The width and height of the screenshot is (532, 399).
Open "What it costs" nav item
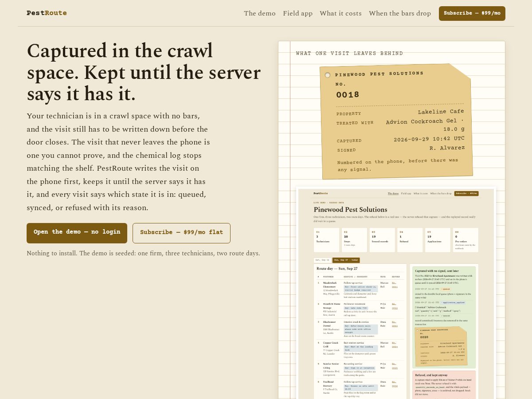pyautogui.click(x=340, y=13)
